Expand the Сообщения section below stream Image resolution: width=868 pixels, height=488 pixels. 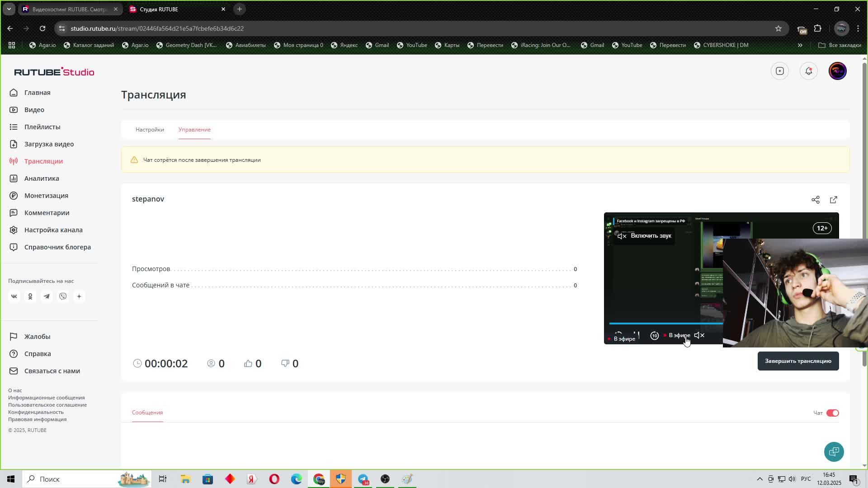(147, 413)
